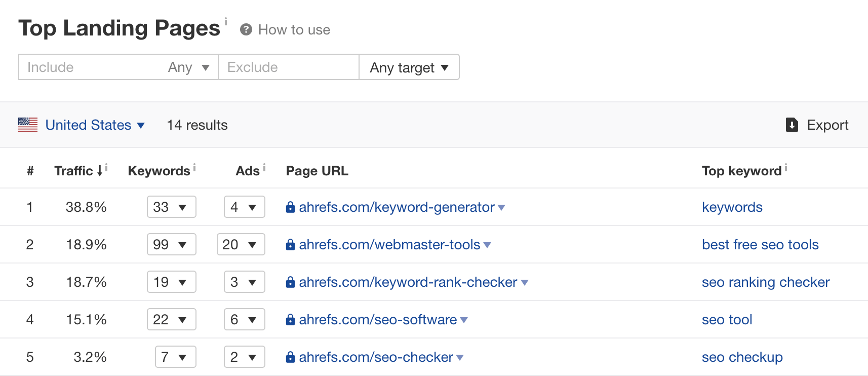Click the info icon next to Keywords header
The image size is (868, 376).
point(194,167)
